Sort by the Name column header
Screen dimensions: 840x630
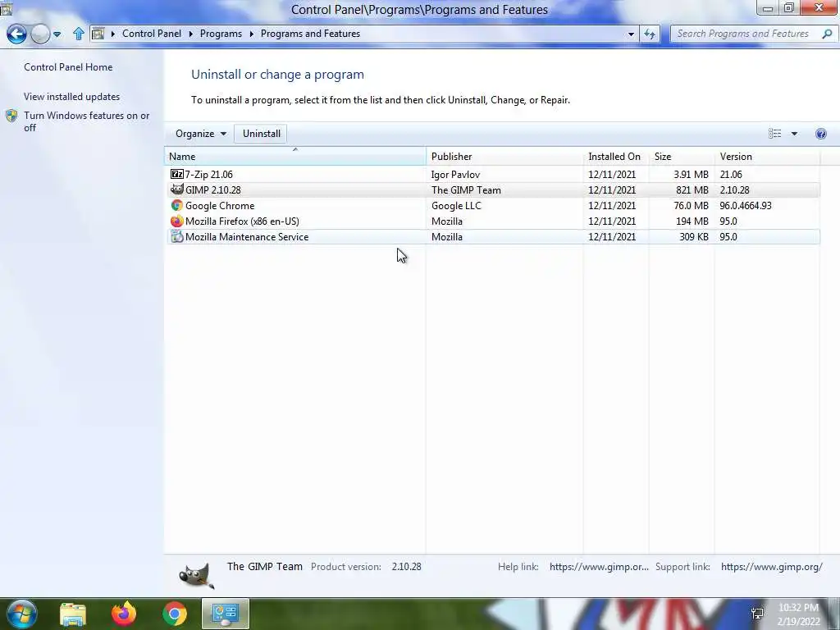(x=295, y=157)
